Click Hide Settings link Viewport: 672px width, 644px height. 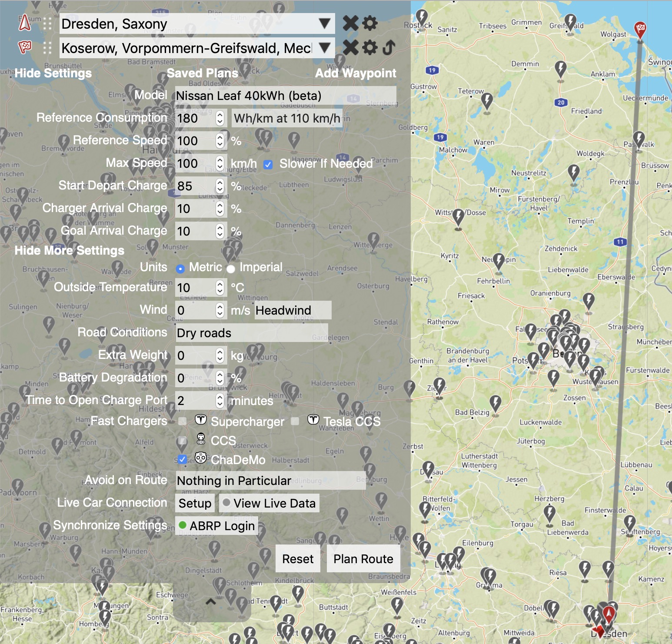click(x=53, y=73)
